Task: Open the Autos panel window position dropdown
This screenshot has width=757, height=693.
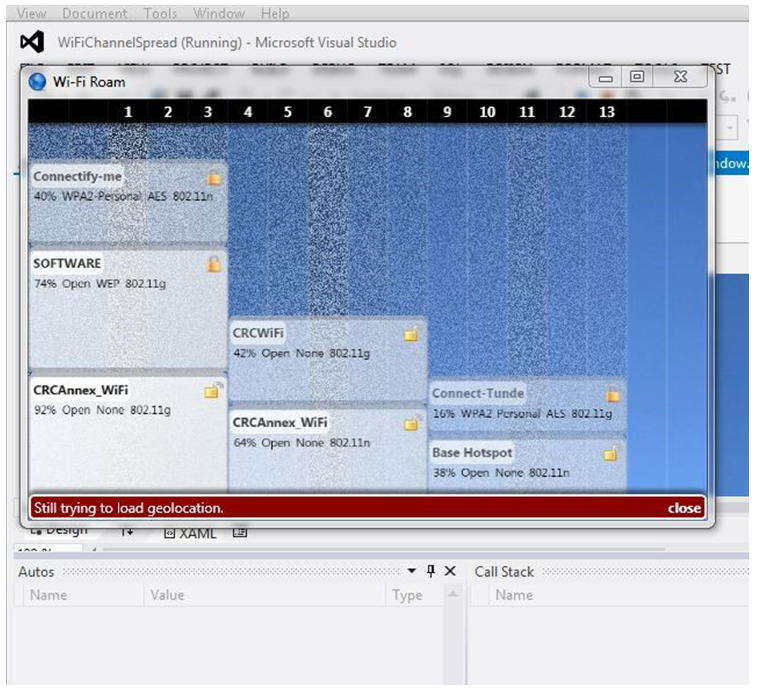Action: (411, 571)
